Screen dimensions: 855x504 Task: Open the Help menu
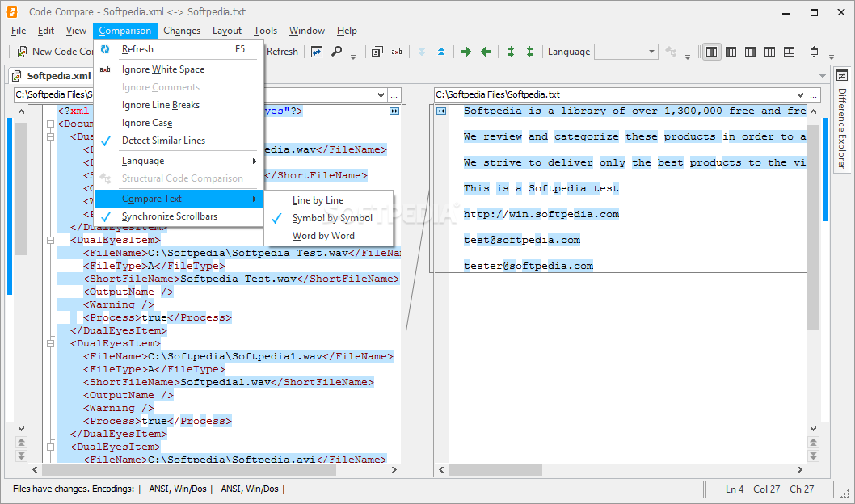(347, 31)
